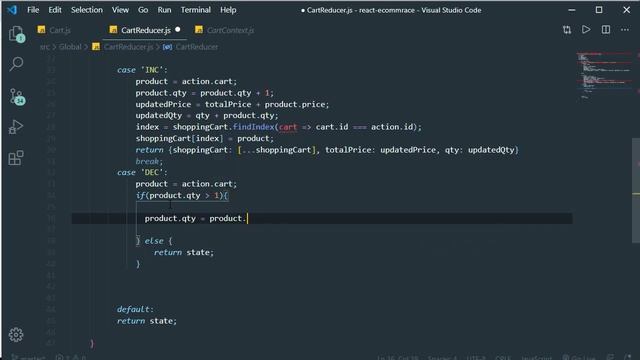This screenshot has height=360, width=640.
Task: Select the CartReducer.js editor tab
Action: 145,30
